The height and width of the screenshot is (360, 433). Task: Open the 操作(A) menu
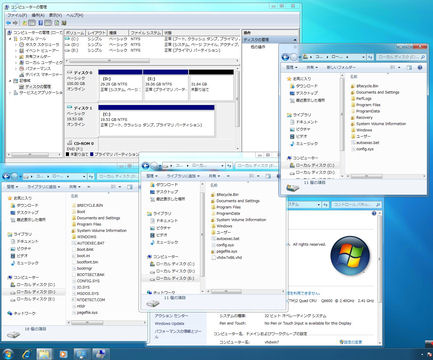pos(38,15)
